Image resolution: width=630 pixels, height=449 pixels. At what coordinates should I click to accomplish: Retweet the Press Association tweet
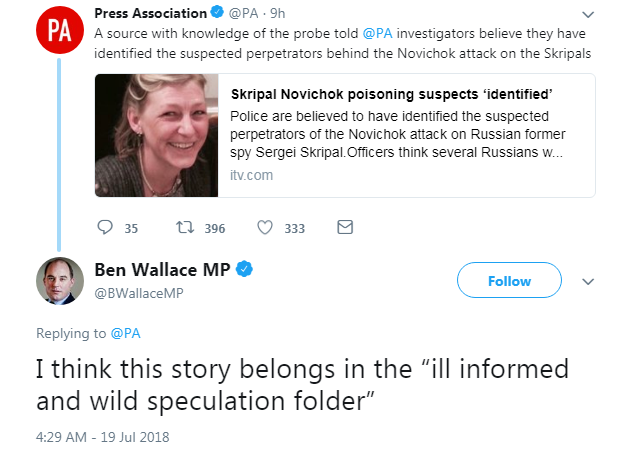coord(184,228)
